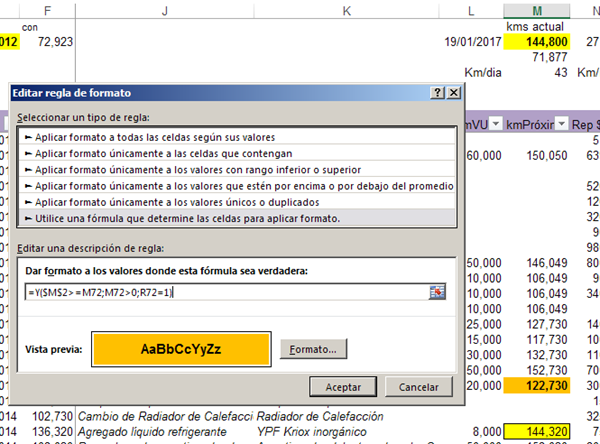
Task: Open the kmPróxir column filter dropdown
Action: point(561,124)
